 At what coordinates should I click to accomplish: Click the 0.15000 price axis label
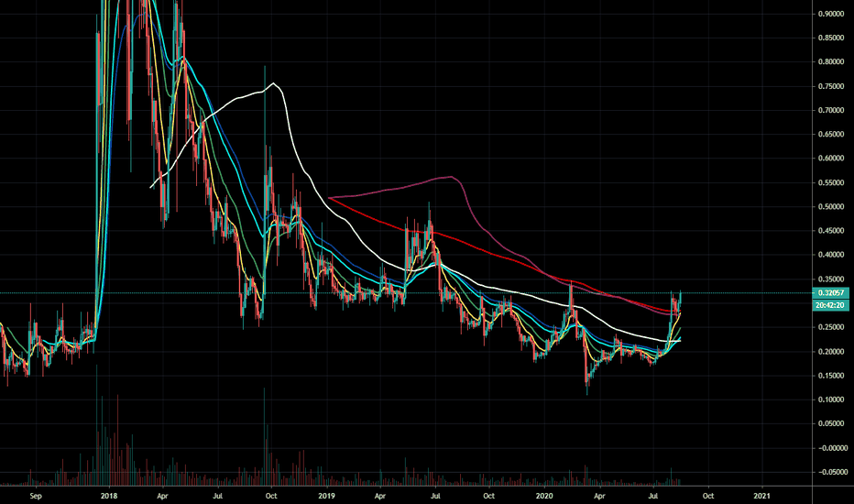click(x=832, y=376)
